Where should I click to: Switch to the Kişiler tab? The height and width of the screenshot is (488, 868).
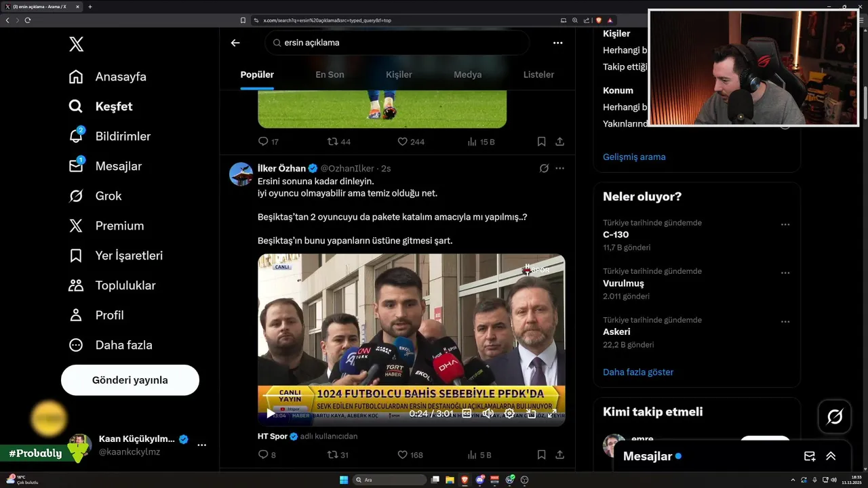pyautogui.click(x=399, y=75)
